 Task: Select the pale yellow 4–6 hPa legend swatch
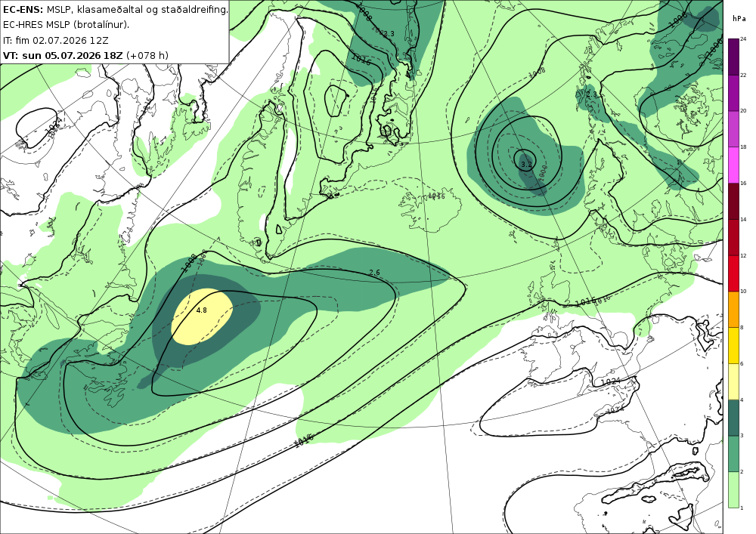(733, 381)
